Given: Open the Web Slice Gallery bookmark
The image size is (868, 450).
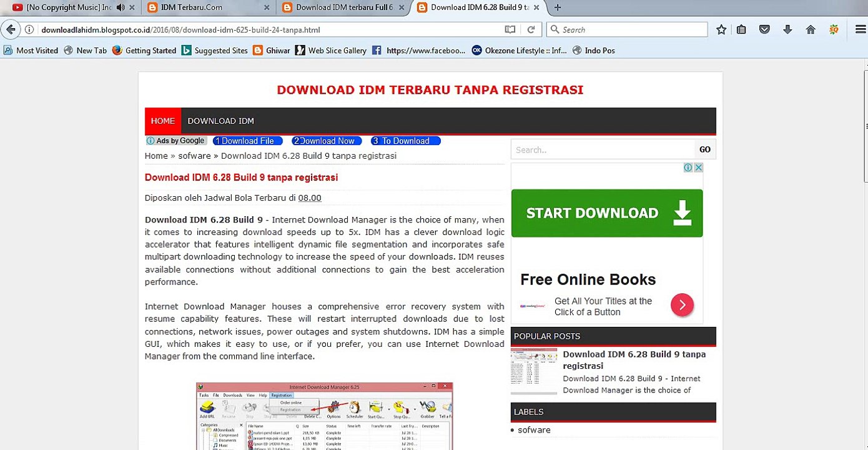Looking at the screenshot, I should point(331,51).
